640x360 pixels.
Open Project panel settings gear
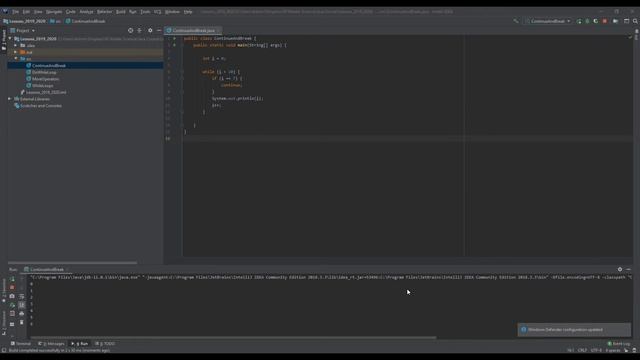pyautogui.click(x=150, y=30)
